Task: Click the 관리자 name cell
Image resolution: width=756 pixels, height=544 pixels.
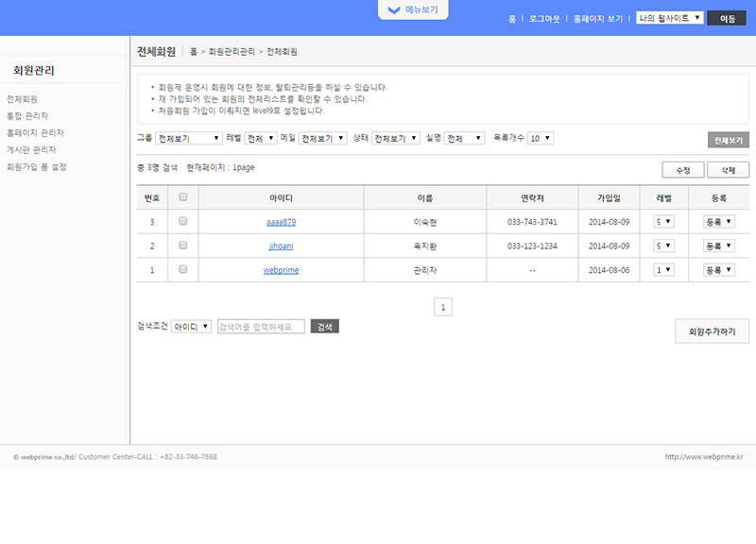Action: 424,270
